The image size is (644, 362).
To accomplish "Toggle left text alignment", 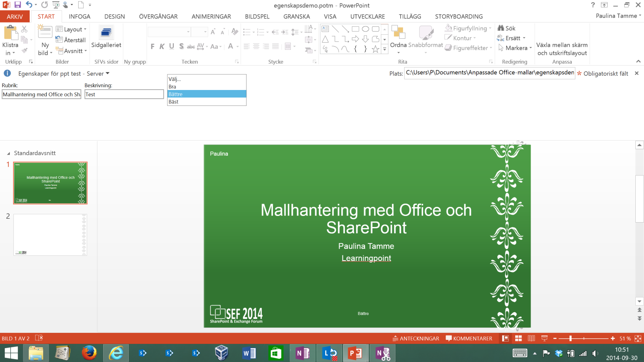I will 247,47.
